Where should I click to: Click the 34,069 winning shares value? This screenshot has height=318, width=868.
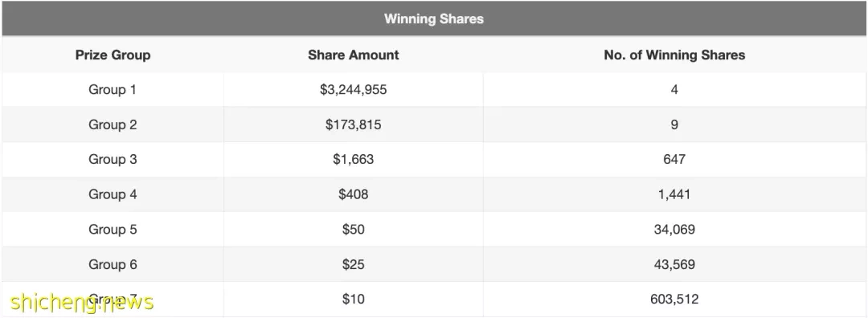[674, 230]
